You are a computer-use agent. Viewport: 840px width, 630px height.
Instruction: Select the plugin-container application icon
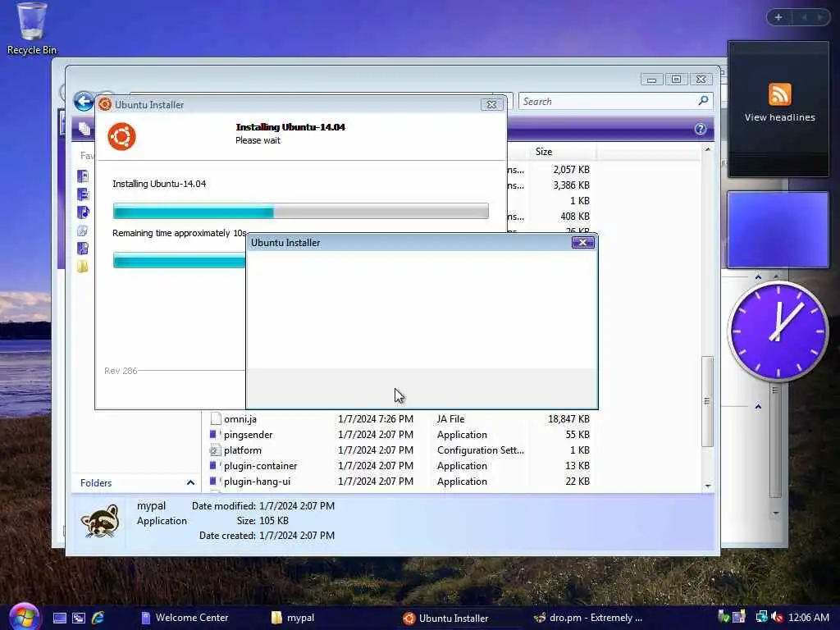[214, 466]
